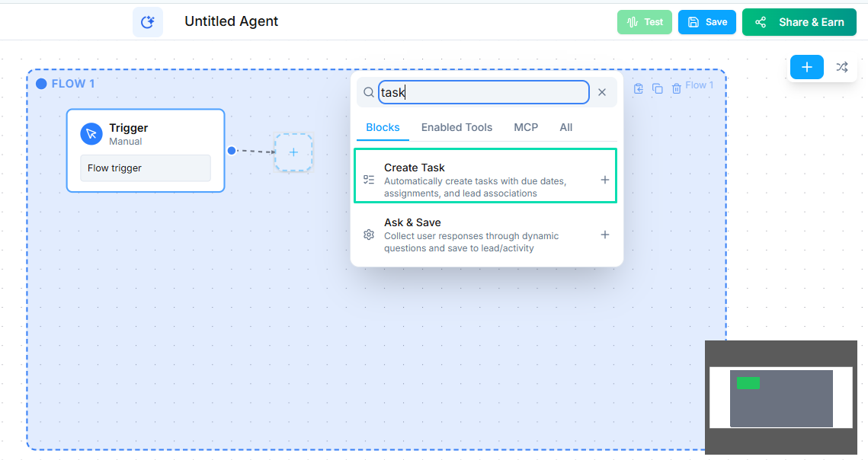Click the search field containing 'task'
Image resolution: width=868 pixels, height=460 pixels.
tap(483, 91)
